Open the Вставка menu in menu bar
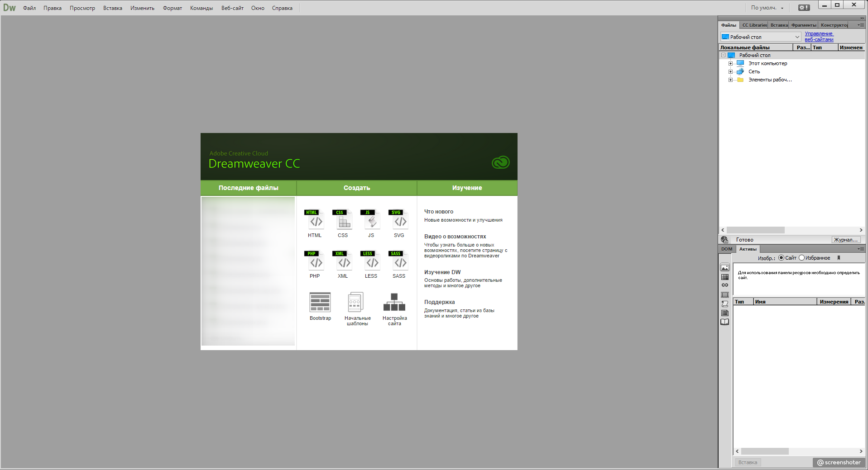 click(113, 8)
